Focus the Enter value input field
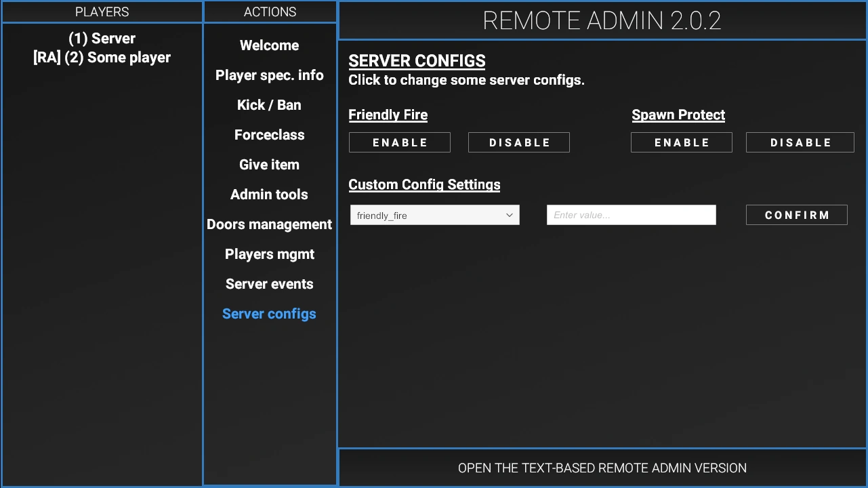This screenshot has width=868, height=488. tap(632, 215)
